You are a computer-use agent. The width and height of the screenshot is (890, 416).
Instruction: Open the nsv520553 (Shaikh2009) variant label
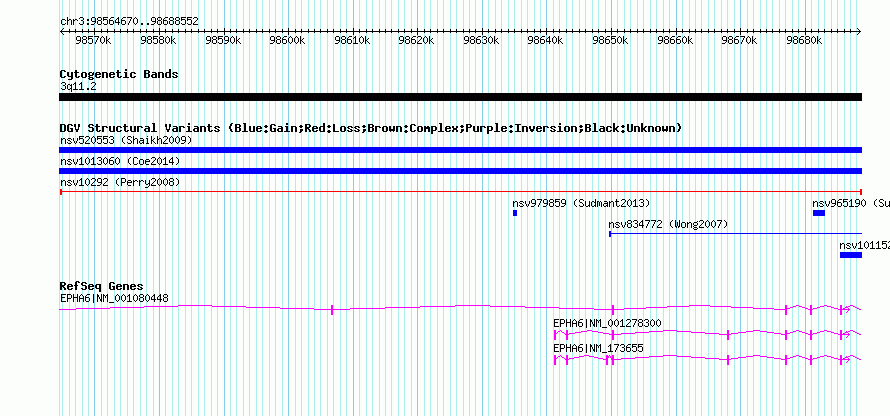(x=126, y=140)
